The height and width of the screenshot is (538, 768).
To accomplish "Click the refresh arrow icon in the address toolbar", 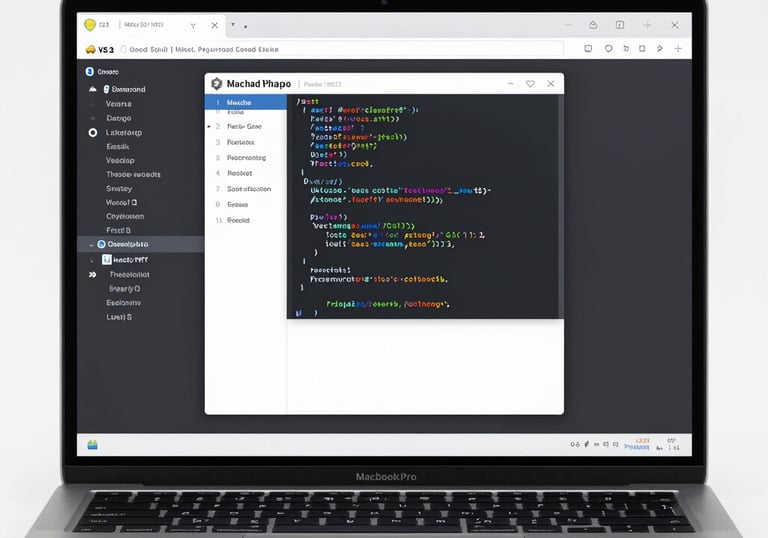I will pyautogui.click(x=625, y=49).
